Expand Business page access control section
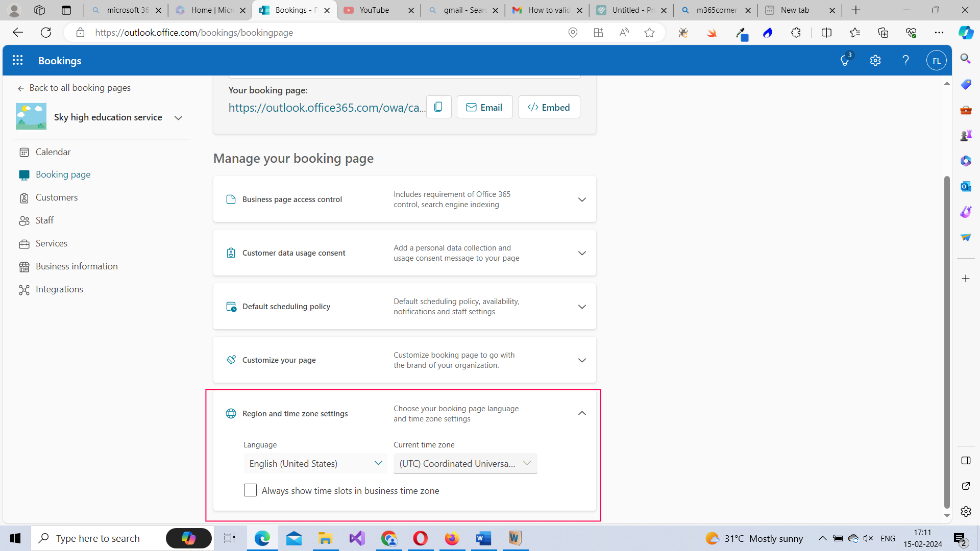The image size is (980, 551). pos(581,199)
